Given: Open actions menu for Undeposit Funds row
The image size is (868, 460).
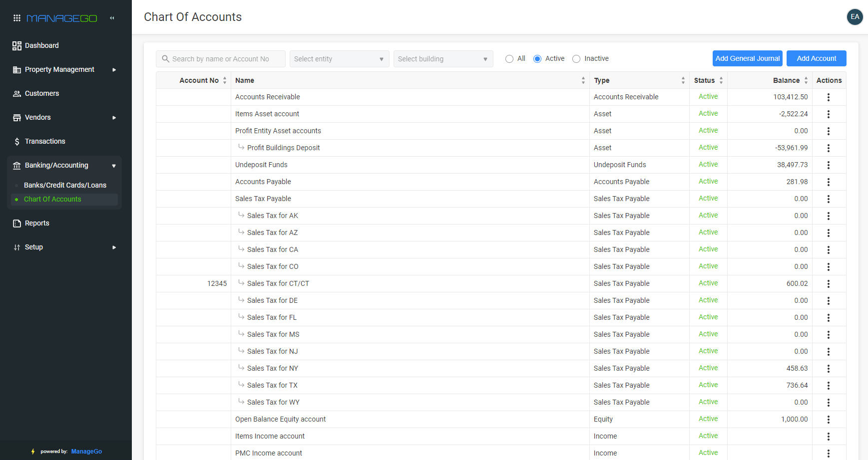Looking at the screenshot, I should [x=828, y=165].
